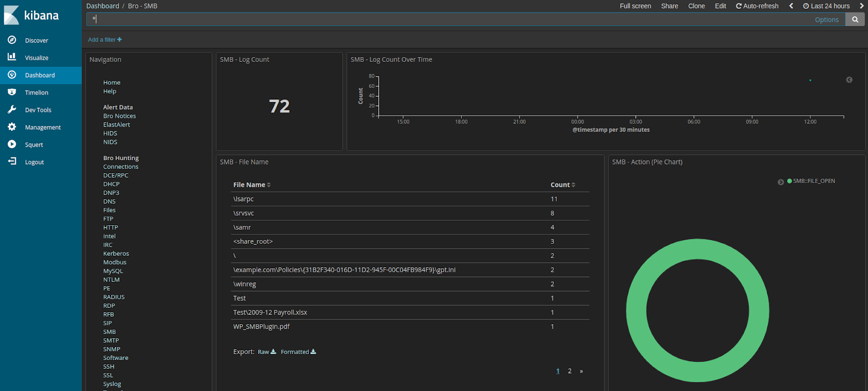The height and width of the screenshot is (391, 868).
Task: Step time range backward with left chevron
Action: pos(791,6)
